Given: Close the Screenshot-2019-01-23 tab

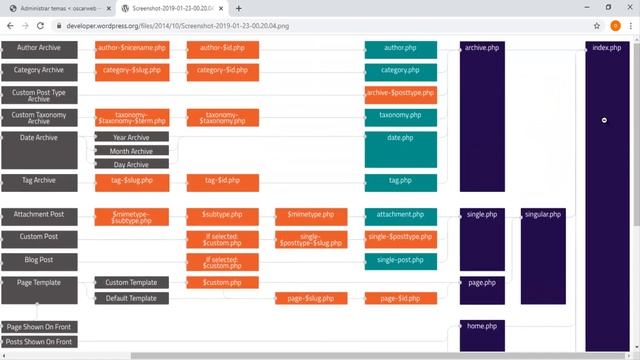Looking at the screenshot, I should pos(221,8).
